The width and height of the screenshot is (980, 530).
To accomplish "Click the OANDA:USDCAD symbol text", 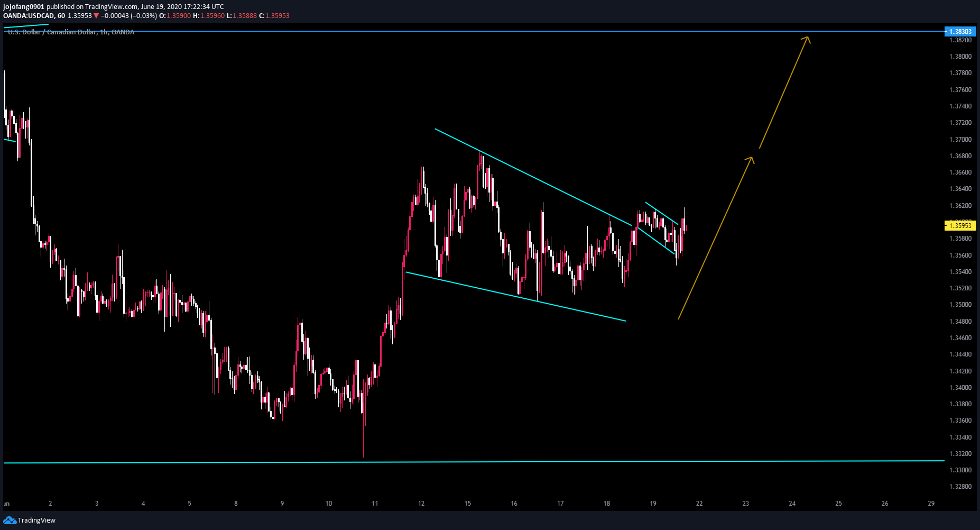I will pyautogui.click(x=28, y=16).
